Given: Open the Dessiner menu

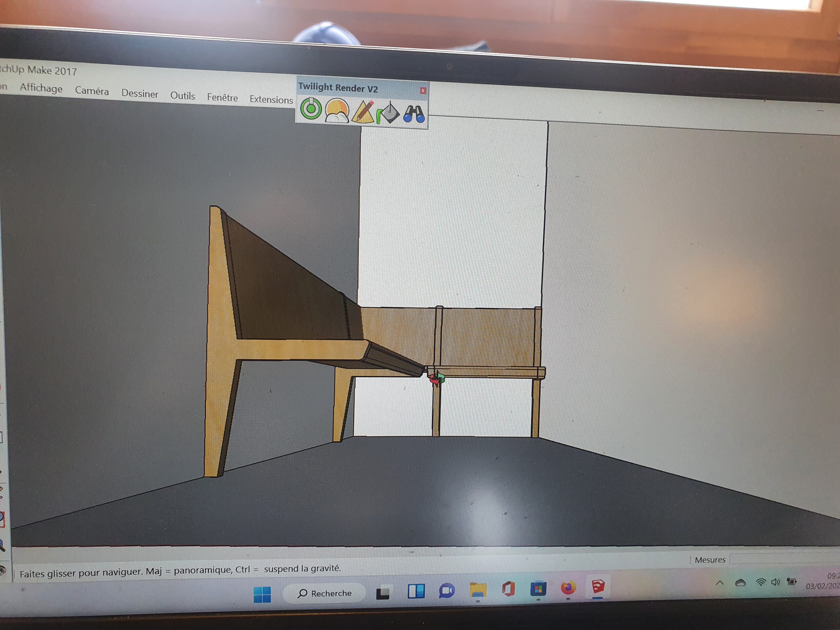Looking at the screenshot, I should pyautogui.click(x=140, y=94).
